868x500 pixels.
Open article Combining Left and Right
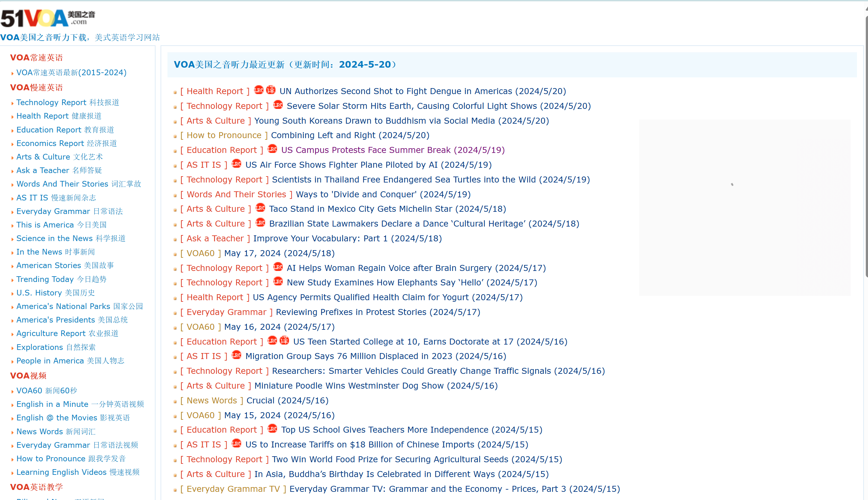[x=350, y=135]
